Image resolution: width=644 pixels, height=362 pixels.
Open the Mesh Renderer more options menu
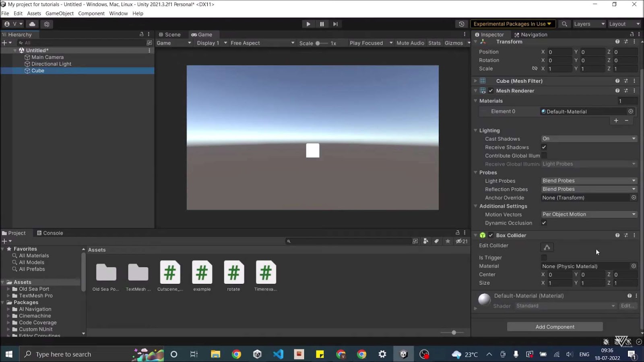pos(635,91)
